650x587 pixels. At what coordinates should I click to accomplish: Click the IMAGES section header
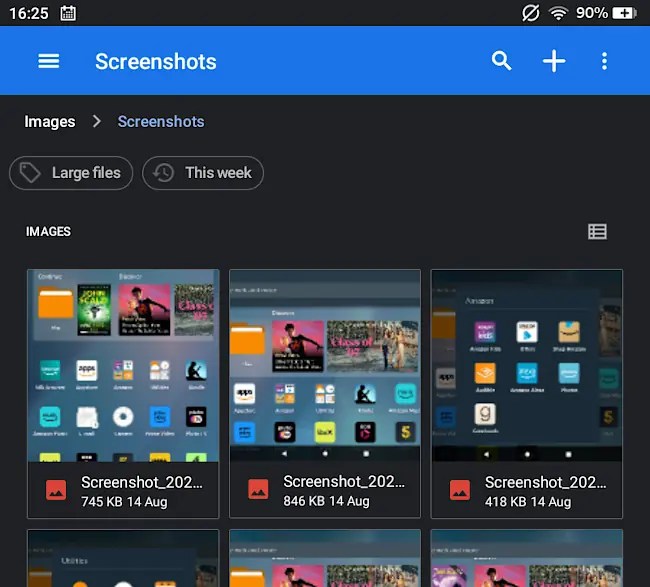tap(49, 231)
